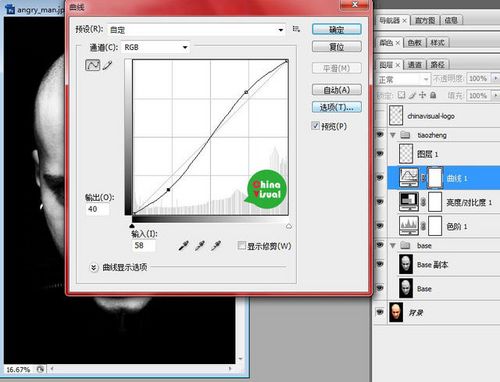Image resolution: width=500 pixels, height=382 pixels.
Task: Click the base group folder icon
Action: (x=405, y=246)
